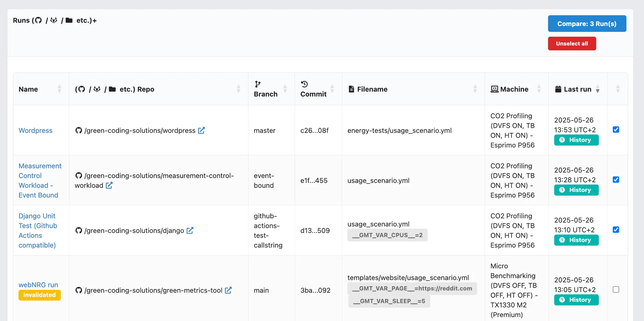Open Django Unit Test run link
This screenshot has height=321, width=644.
click(38, 230)
